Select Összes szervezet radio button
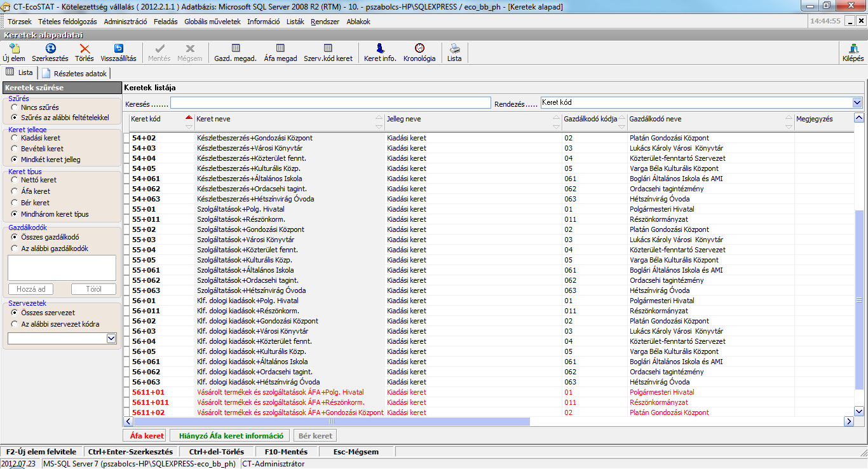This screenshot has height=469, width=868. click(14, 313)
